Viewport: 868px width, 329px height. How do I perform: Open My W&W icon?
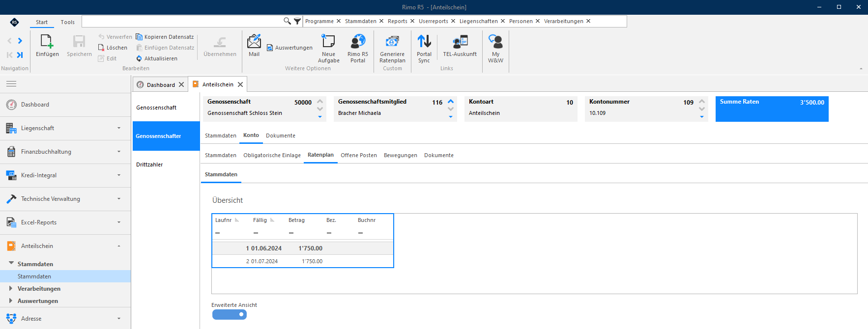[x=495, y=42]
